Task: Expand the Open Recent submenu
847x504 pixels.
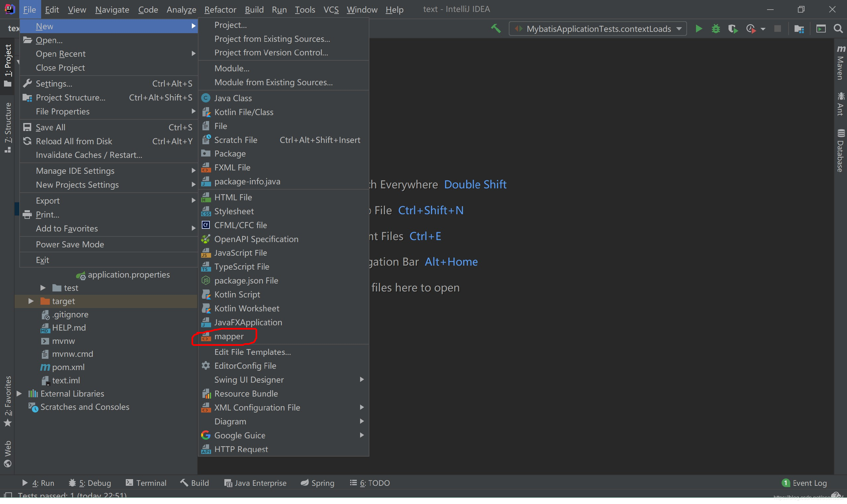Action: [x=109, y=54]
